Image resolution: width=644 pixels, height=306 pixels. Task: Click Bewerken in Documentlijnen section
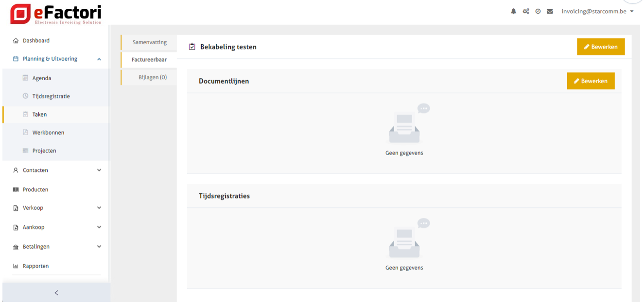(591, 81)
